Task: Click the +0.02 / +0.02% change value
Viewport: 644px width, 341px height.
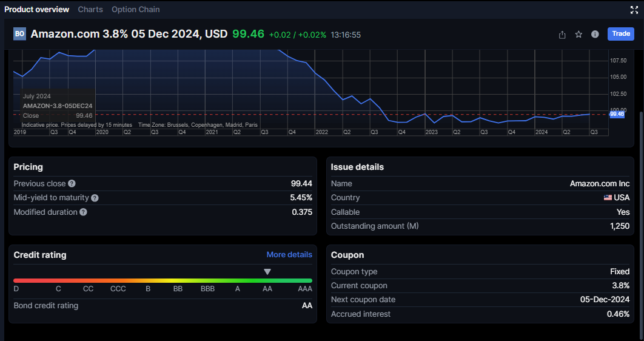Action: click(297, 35)
